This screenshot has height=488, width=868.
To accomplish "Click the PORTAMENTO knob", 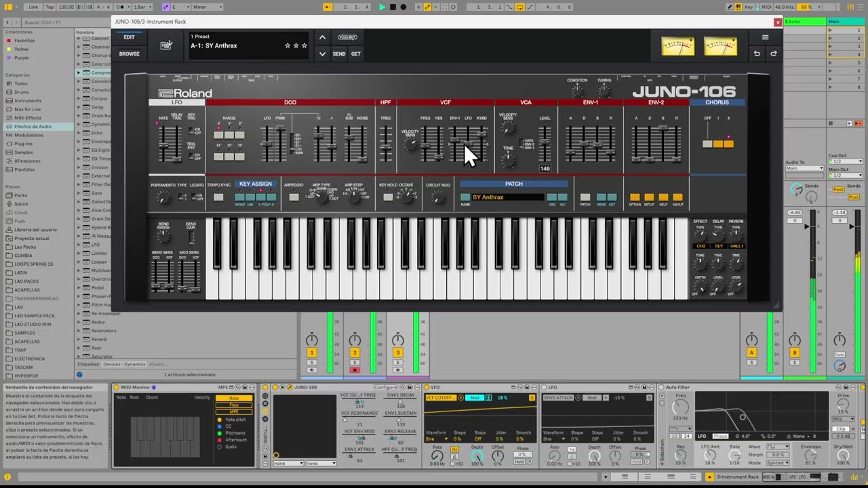I will (163, 197).
